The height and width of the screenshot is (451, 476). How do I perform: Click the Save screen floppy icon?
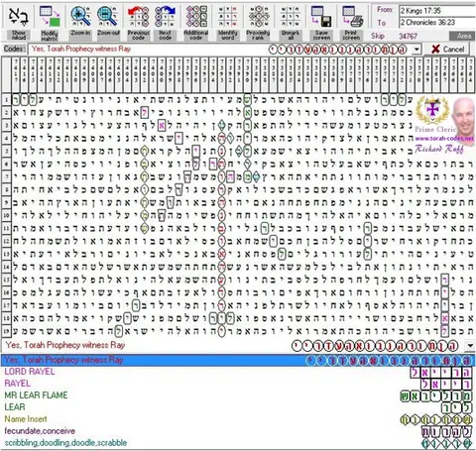(x=321, y=17)
